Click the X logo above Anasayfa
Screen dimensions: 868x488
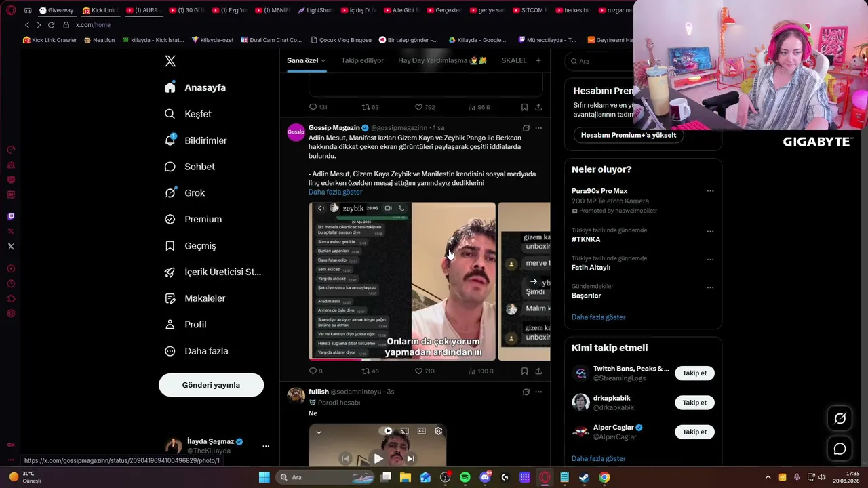point(170,61)
